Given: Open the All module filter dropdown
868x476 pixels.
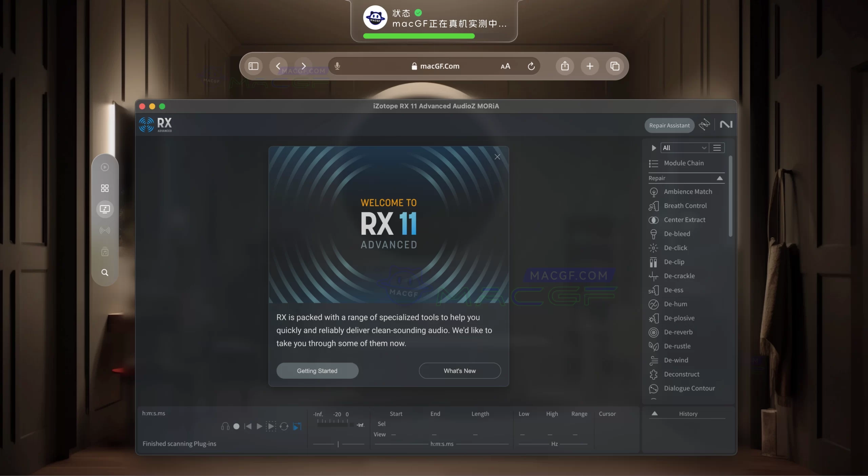Looking at the screenshot, I should (684, 148).
